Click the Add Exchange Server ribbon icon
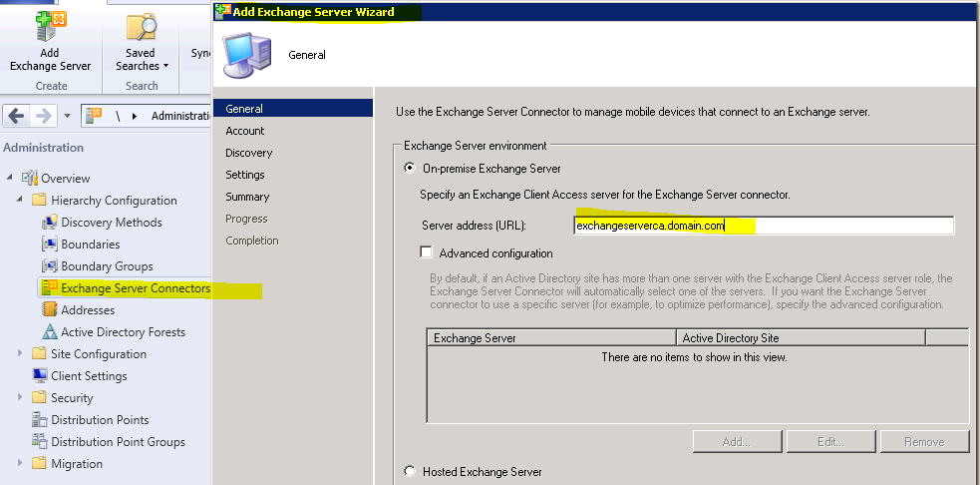980x485 pixels. pyautogui.click(x=51, y=26)
